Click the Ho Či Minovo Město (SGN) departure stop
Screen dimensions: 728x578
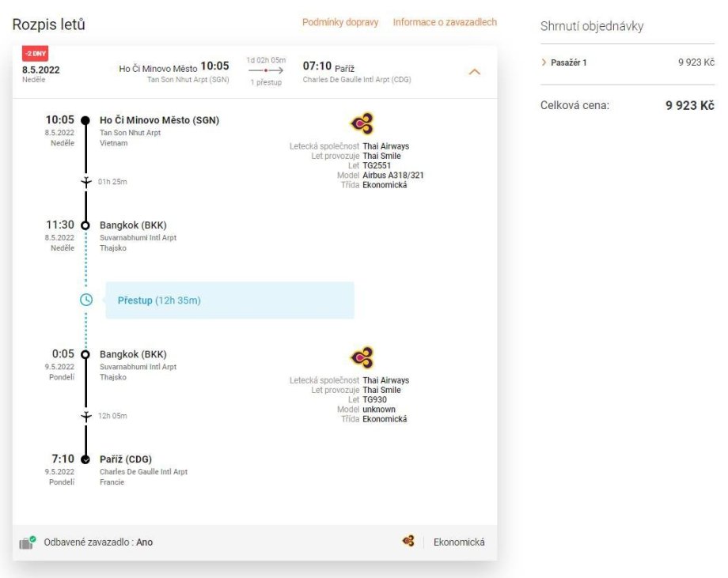pyautogui.click(x=159, y=120)
